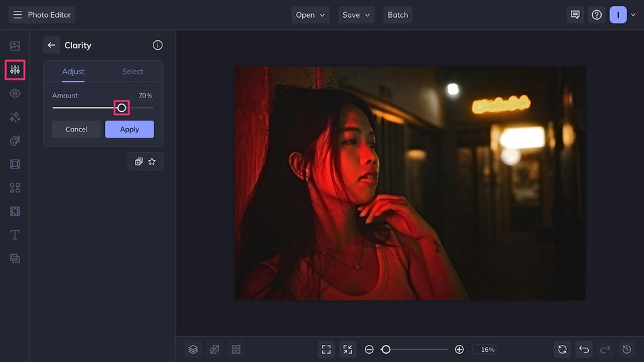Viewport: 644px width, 362px height.
Task: Expand the Open dropdown
Action: (310, 15)
